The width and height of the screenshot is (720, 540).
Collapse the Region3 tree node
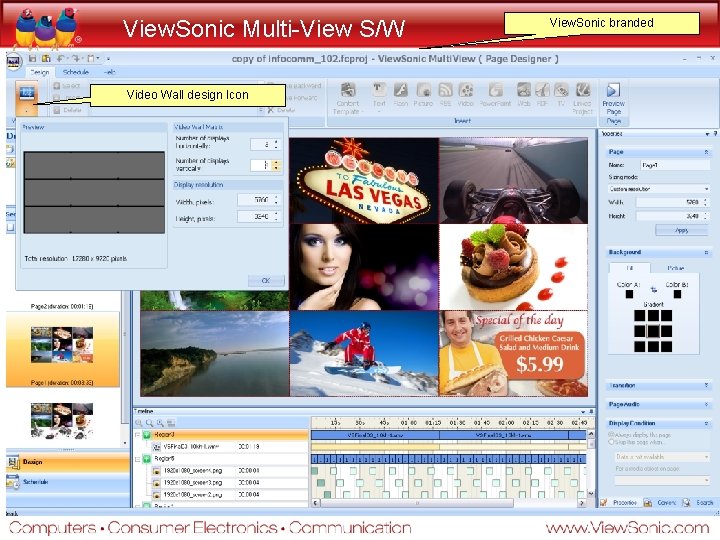138,435
